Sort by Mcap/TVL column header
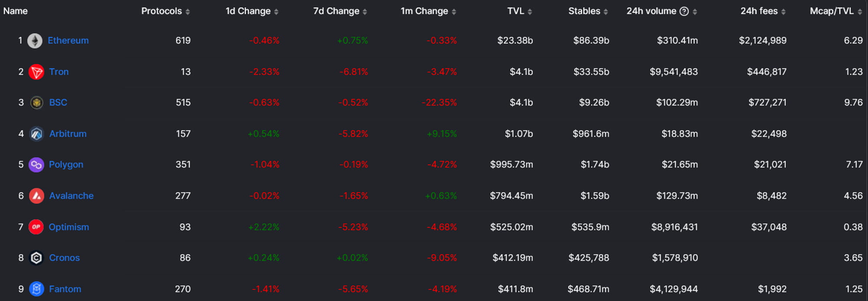 point(835,11)
